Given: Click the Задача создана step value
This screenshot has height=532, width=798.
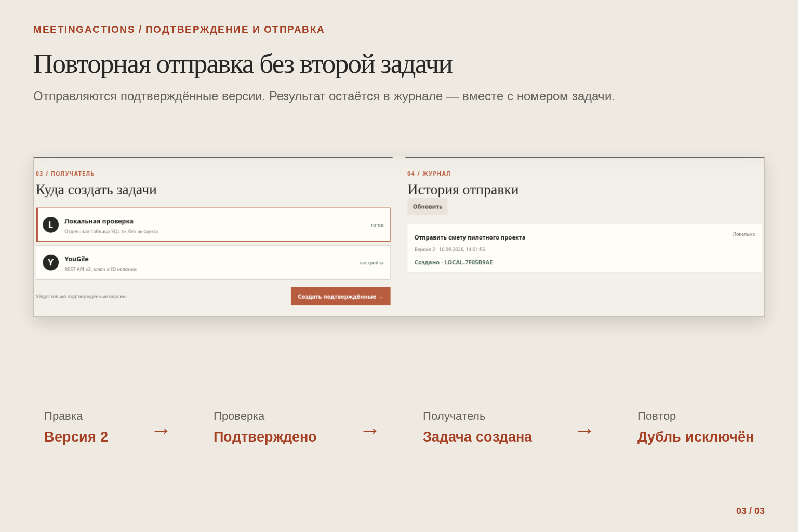Looking at the screenshot, I should [x=477, y=437].
